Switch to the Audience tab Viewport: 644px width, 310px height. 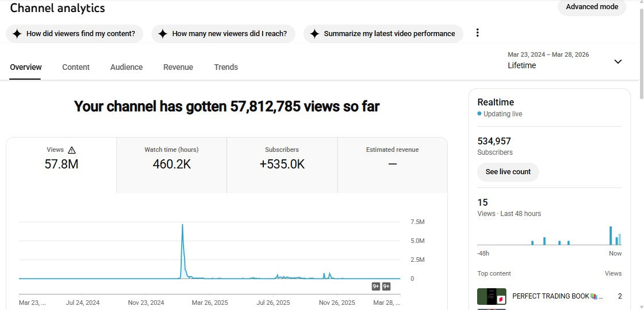[x=126, y=67]
